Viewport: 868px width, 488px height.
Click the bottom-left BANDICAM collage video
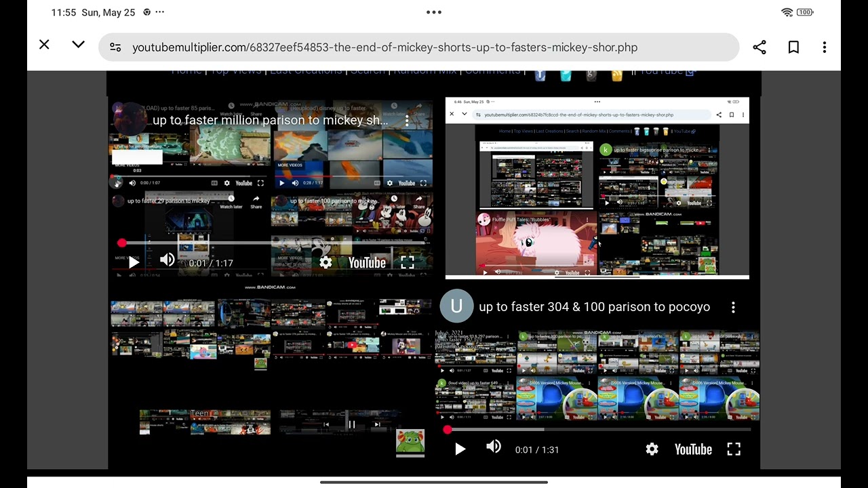click(271, 373)
